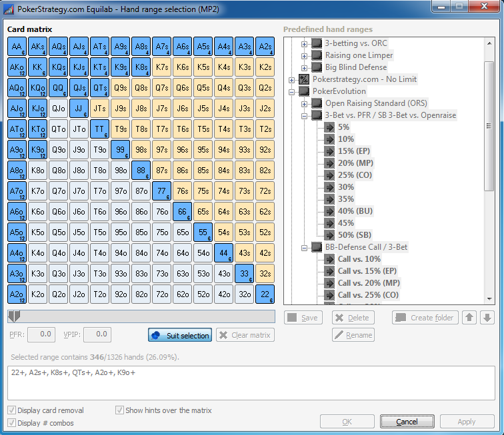
Task: Collapse the PokerEvolution folder
Action: tap(291, 92)
